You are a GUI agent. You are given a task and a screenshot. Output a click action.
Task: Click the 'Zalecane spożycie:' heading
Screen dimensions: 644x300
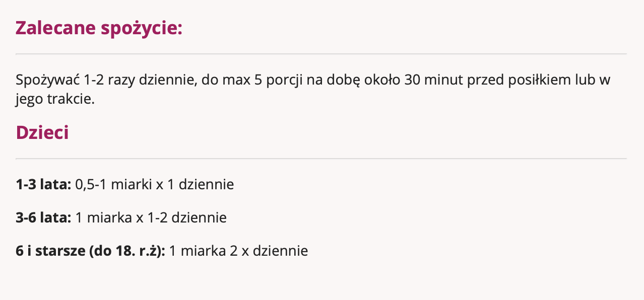coord(99,28)
